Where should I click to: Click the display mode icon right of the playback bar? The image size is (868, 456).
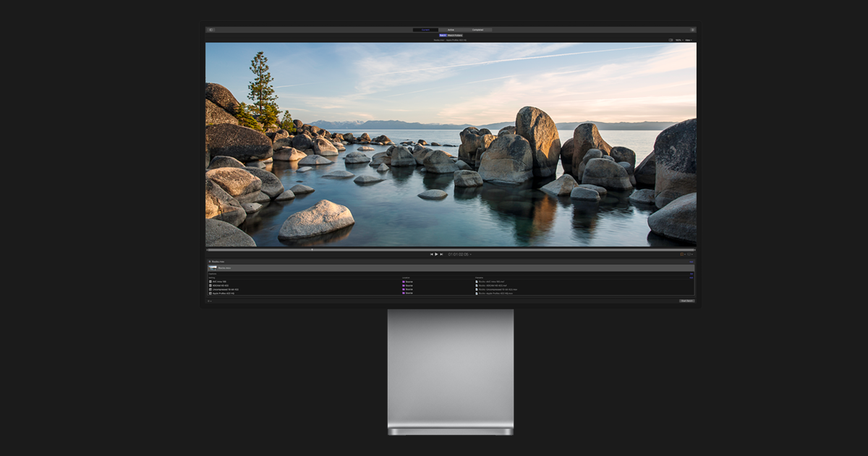pos(682,254)
